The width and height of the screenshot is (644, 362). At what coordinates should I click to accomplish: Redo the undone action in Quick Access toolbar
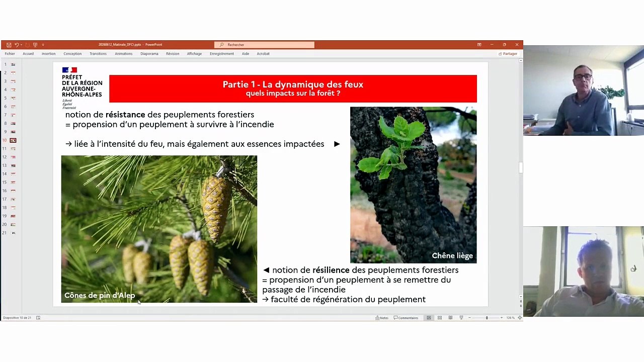[27, 45]
